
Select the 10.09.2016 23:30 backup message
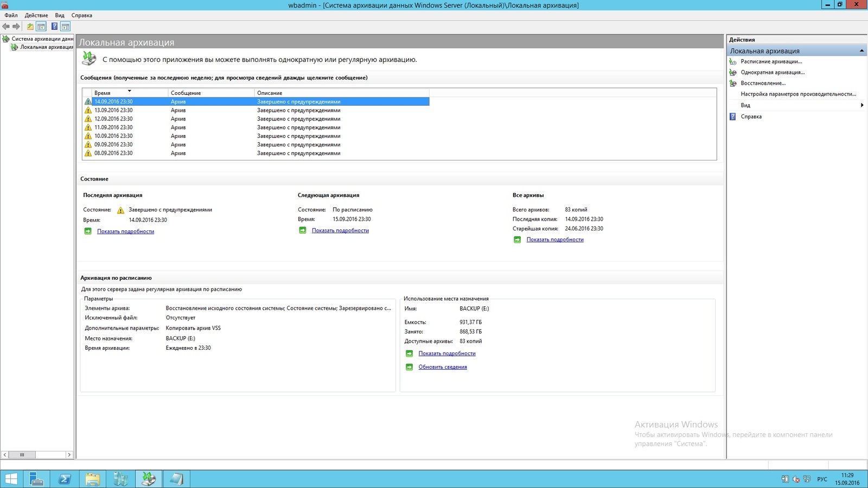[x=256, y=136]
